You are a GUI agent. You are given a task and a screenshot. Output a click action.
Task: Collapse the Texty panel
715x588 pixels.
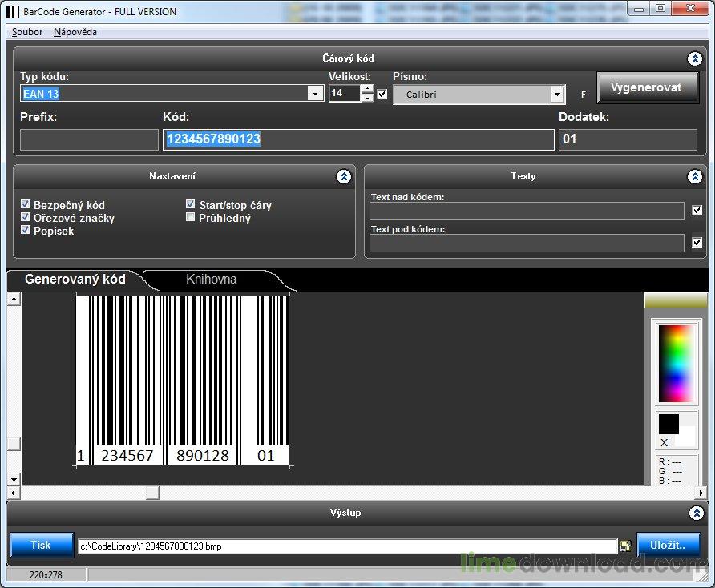click(x=694, y=177)
